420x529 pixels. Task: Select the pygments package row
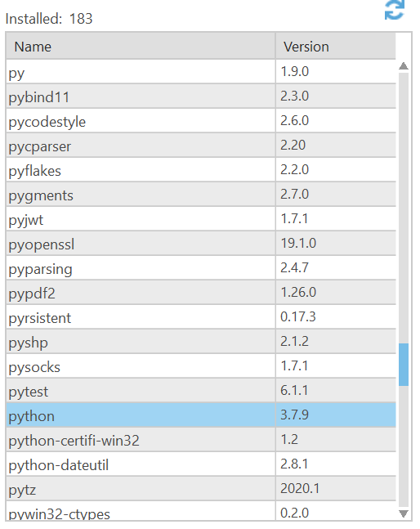[201, 195]
